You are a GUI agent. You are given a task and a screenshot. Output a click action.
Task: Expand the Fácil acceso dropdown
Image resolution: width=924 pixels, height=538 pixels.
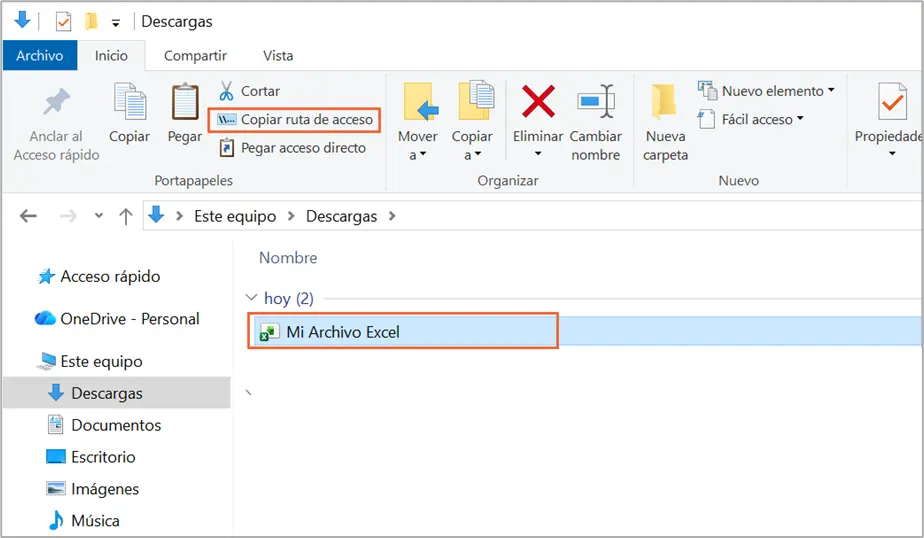tap(800, 118)
